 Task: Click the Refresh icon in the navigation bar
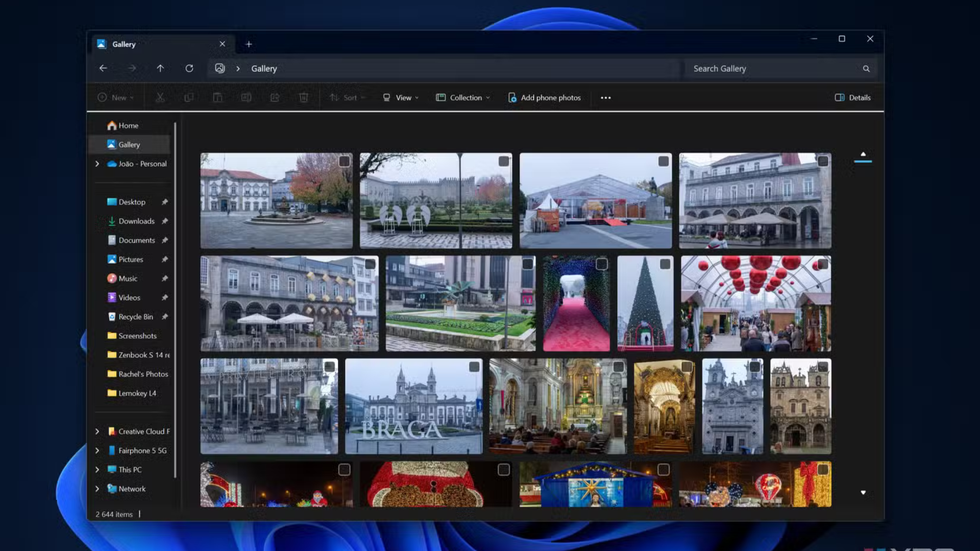[189, 68]
